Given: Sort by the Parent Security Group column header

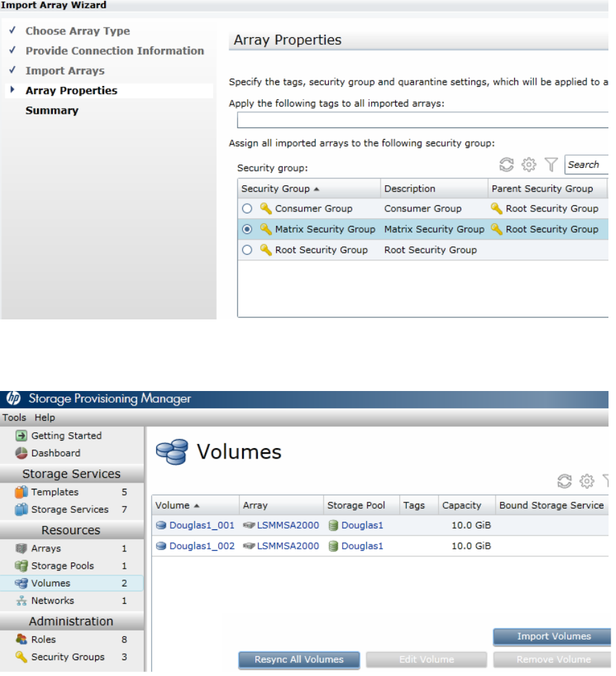Looking at the screenshot, I should tap(547, 189).
